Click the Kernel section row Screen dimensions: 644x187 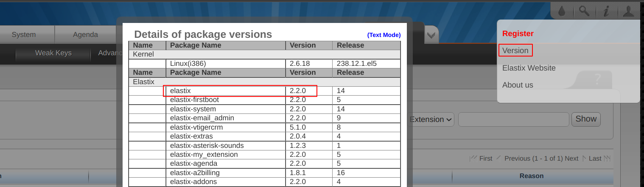click(265, 54)
